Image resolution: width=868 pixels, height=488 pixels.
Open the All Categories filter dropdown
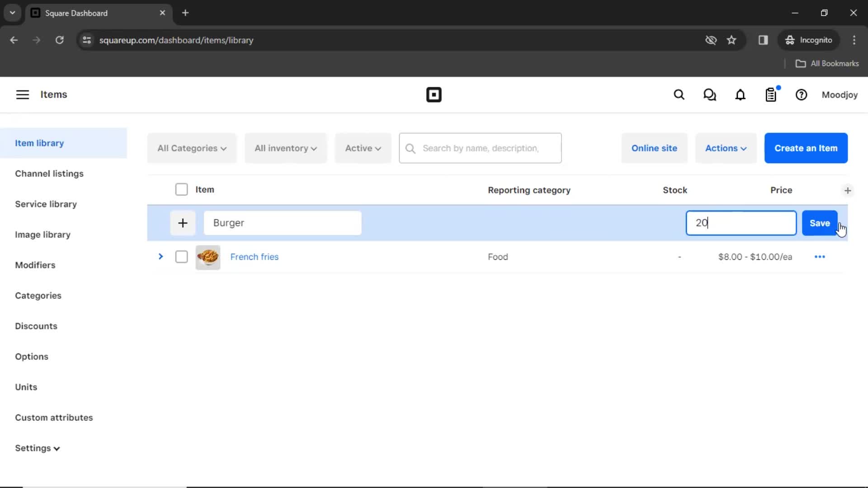[x=192, y=148]
